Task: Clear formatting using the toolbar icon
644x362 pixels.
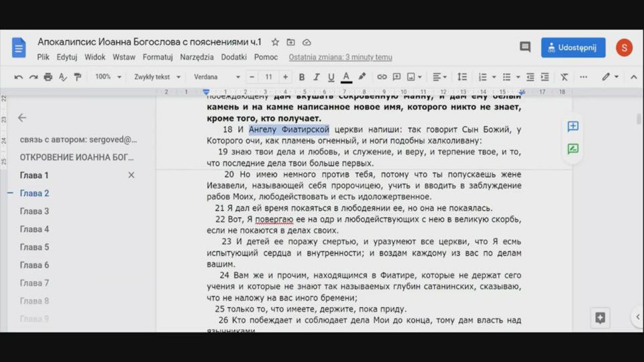Action: (x=564, y=77)
